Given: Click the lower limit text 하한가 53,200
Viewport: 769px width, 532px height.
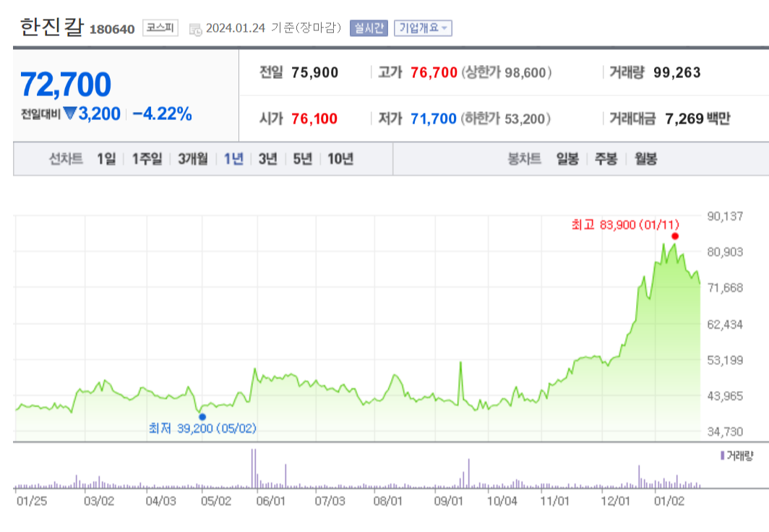Looking at the screenshot, I should (x=506, y=119).
